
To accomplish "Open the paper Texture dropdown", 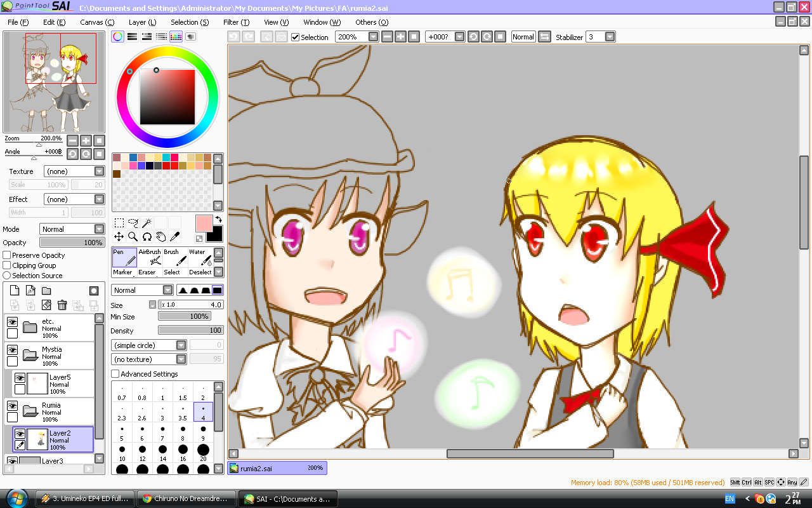I will (x=74, y=171).
